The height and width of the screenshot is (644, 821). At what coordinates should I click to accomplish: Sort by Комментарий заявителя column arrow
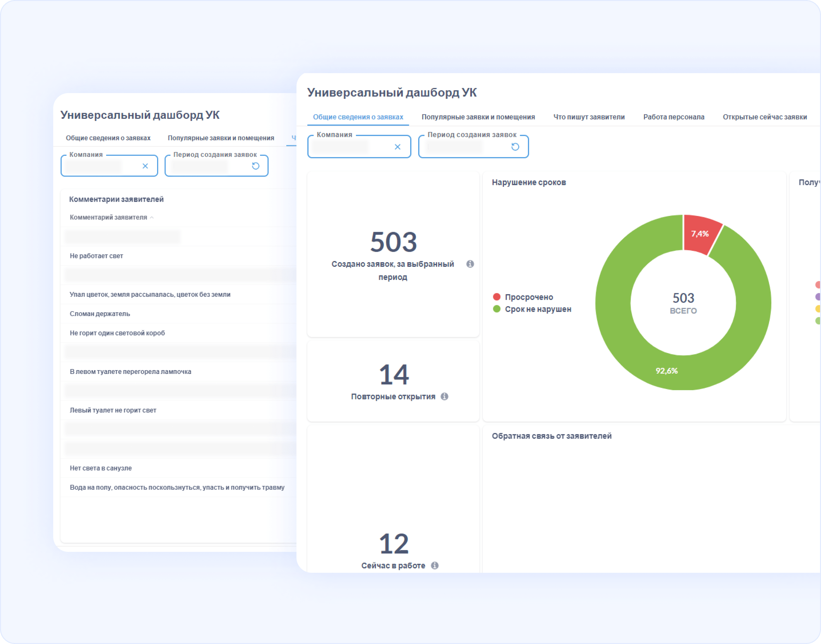152,218
